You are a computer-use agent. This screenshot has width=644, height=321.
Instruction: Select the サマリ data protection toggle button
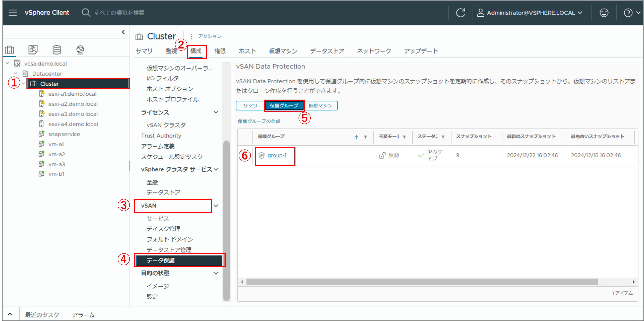click(250, 106)
